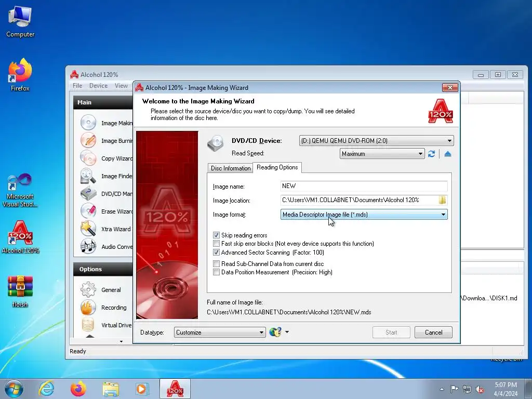This screenshot has height=399, width=532.
Task: Enable Fast skip error blocks checkbox
Action: click(x=216, y=244)
